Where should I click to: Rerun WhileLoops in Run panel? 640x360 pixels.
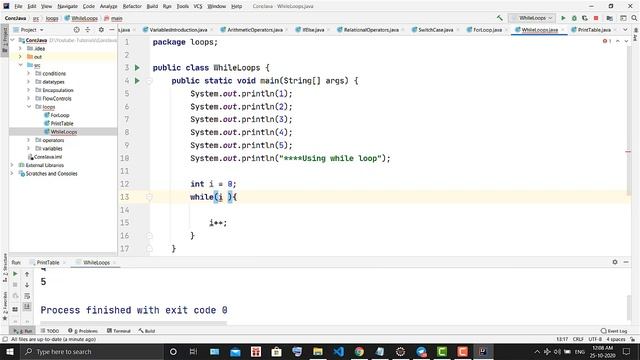pos(15,274)
